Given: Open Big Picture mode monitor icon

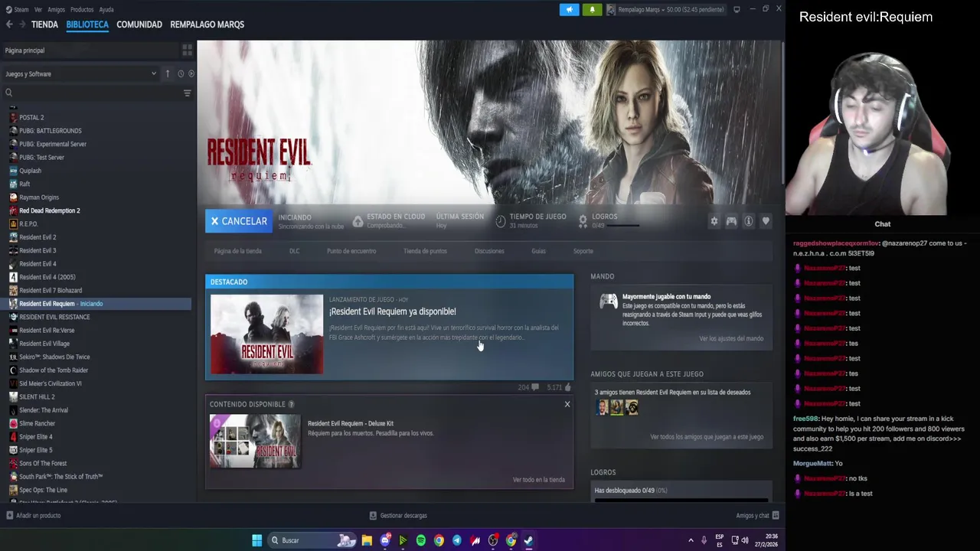Looking at the screenshot, I should tap(737, 9).
